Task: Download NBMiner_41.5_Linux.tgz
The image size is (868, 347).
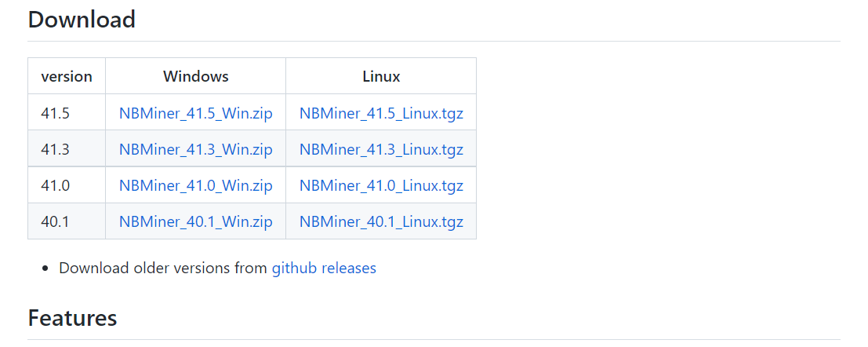Action: 381,114
